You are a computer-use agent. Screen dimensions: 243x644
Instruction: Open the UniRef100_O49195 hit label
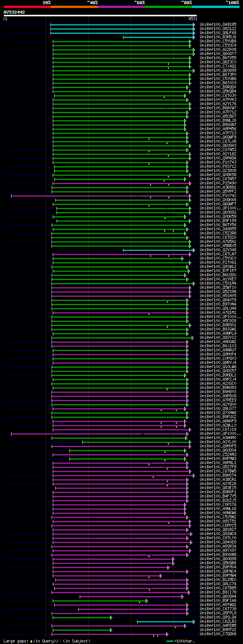click(x=218, y=25)
